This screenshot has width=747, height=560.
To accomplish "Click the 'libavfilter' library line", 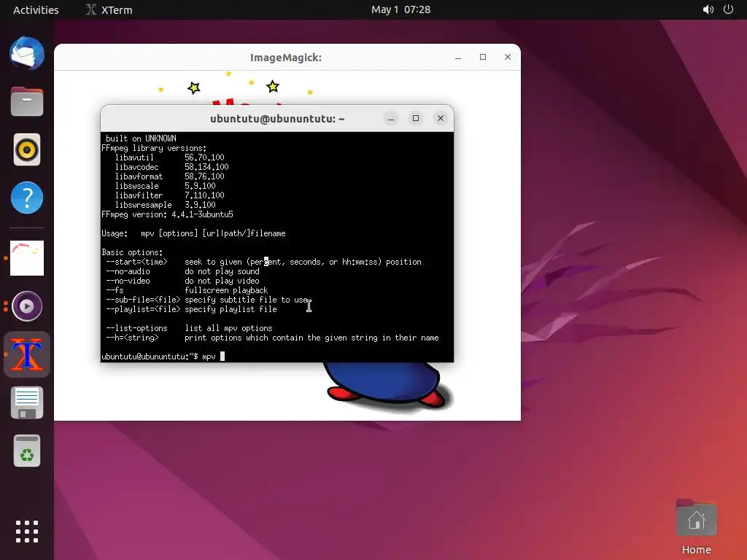I will 169,195.
